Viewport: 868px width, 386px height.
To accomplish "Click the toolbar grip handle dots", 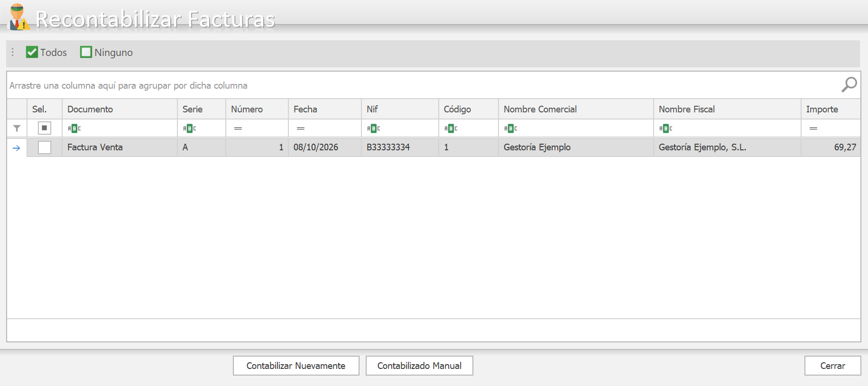I will coord(13,52).
